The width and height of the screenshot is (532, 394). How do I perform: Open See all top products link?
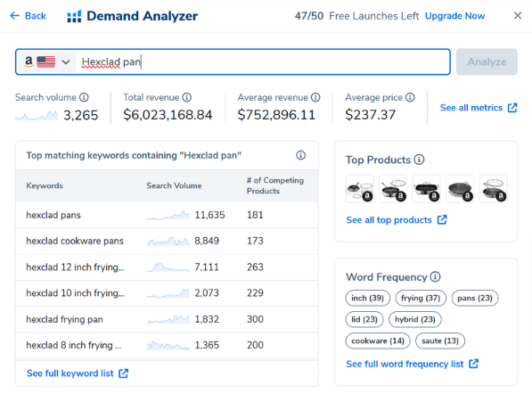point(397,220)
